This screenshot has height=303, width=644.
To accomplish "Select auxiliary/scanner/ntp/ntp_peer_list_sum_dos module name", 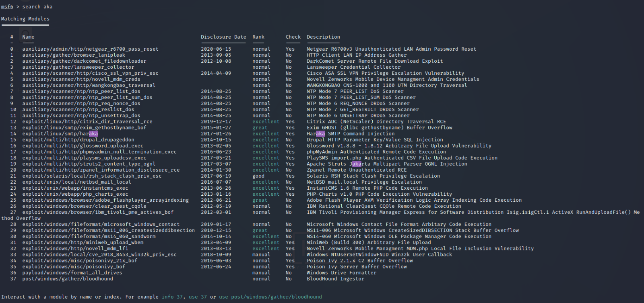I will [x=87, y=97].
